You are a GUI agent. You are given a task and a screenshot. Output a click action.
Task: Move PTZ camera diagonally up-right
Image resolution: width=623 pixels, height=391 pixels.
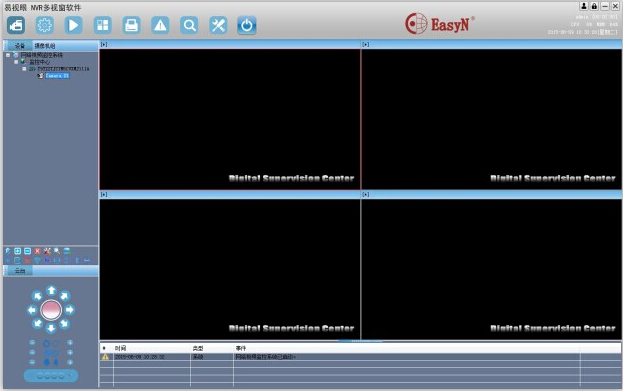click(64, 296)
